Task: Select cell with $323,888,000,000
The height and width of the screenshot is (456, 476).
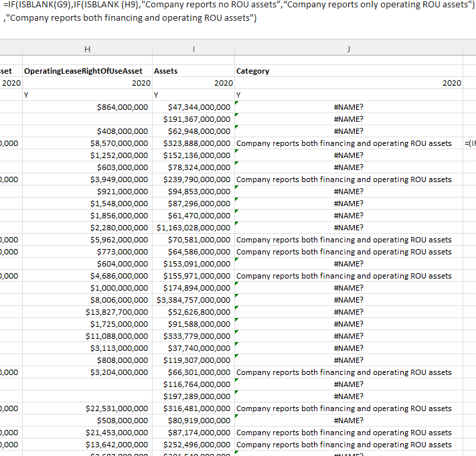Action: pyautogui.click(x=193, y=143)
